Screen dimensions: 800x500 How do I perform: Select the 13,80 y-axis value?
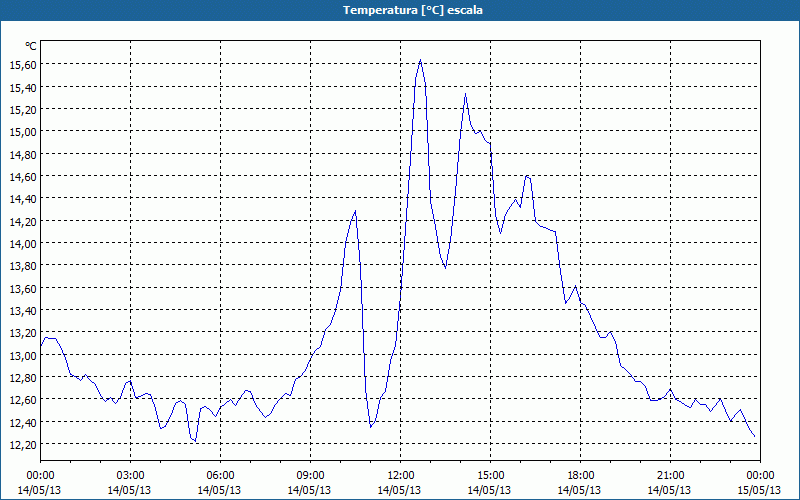tap(23, 266)
